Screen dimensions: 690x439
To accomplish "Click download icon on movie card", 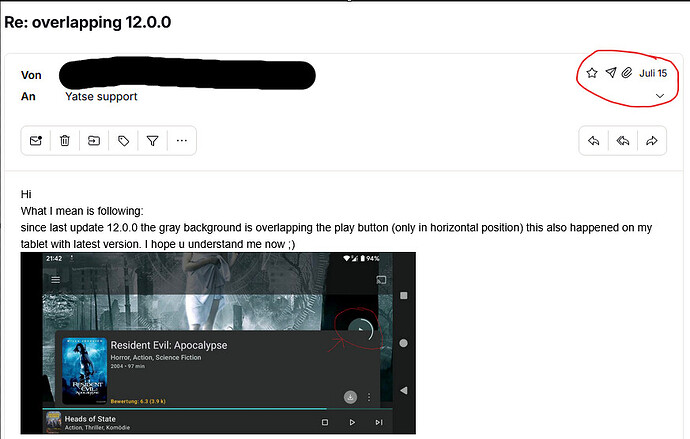I will coord(350,397).
